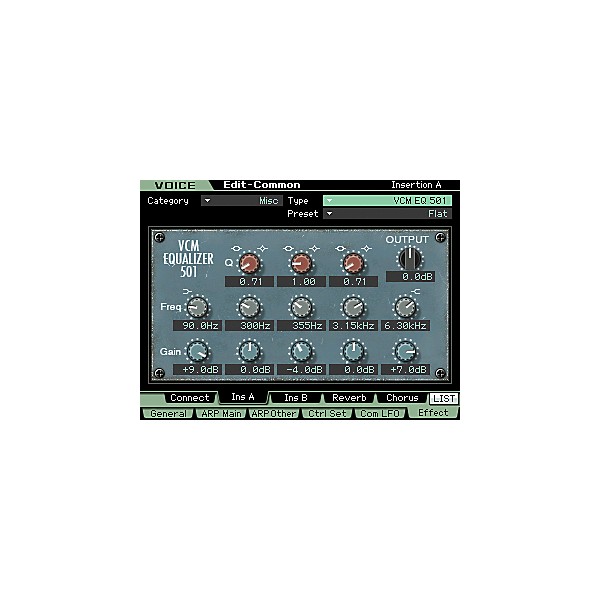The width and height of the screenshot is (600, 600).
Task: Select the Ins A tab
Action: click(x=243, y=397)
